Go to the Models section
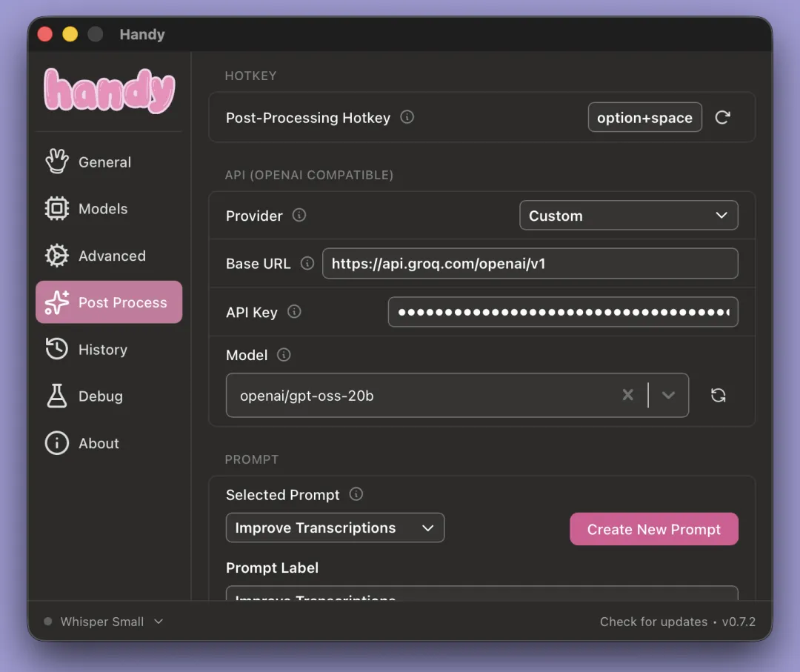Image resolution: width=800 pixels, height=672 pixels. click(109, 209)
